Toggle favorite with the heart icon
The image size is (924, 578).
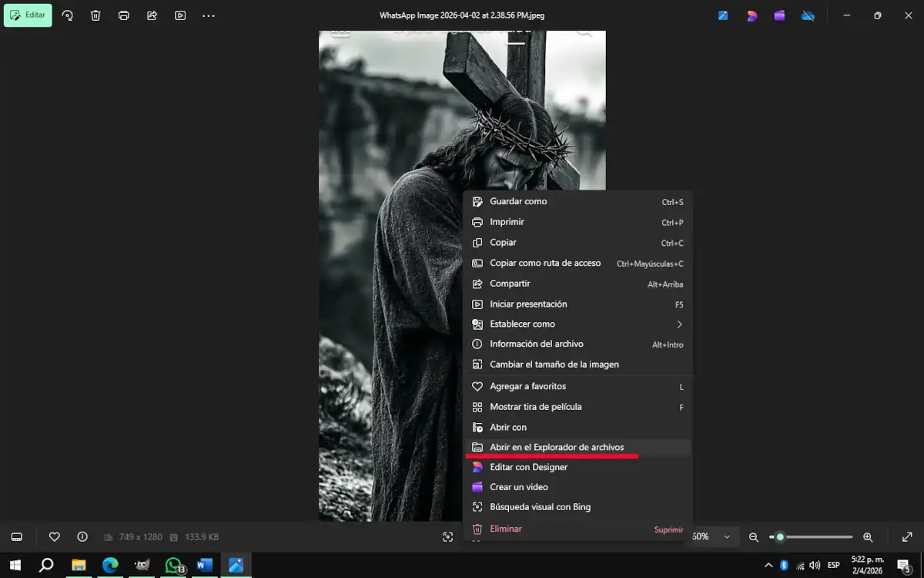[x=54, y=536]
